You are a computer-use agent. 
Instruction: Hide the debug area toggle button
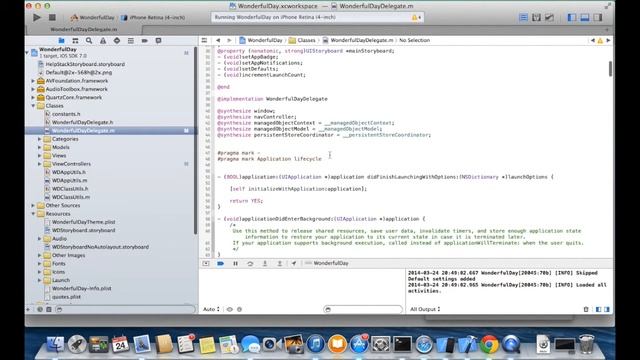point(206,264)
